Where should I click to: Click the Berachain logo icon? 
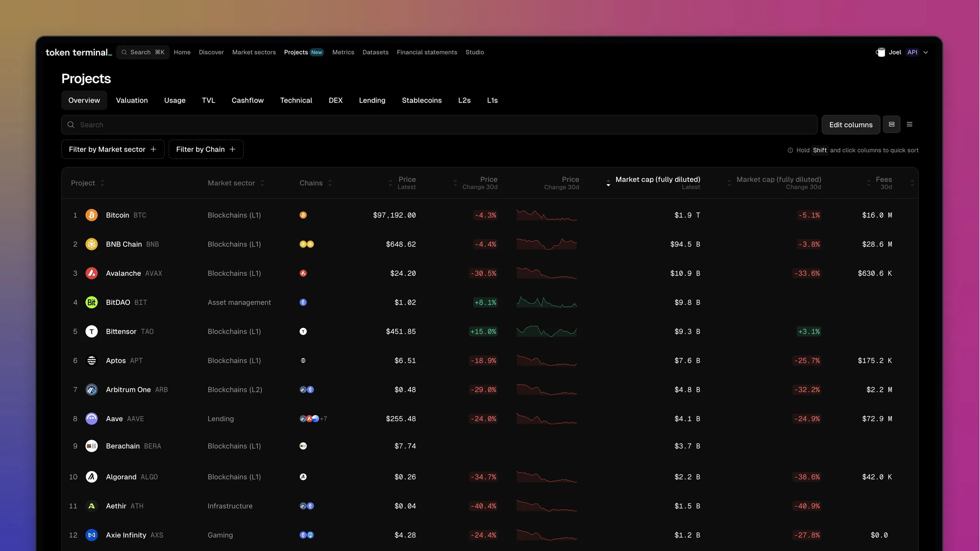point(91,446)
